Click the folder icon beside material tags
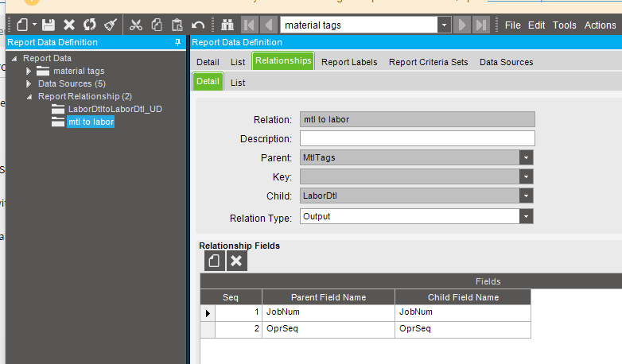The height and width of the screenshot is (364, 622). 43,71
